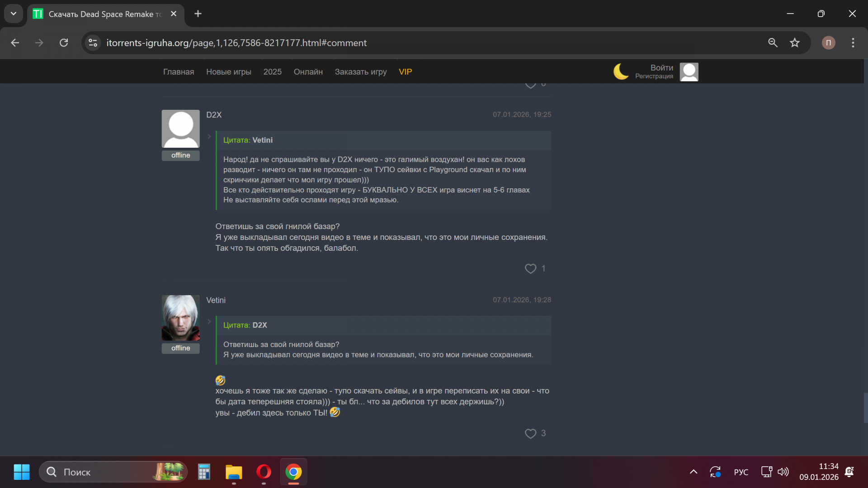
Task: Click the Войти login link
Action: coord(661,68)
